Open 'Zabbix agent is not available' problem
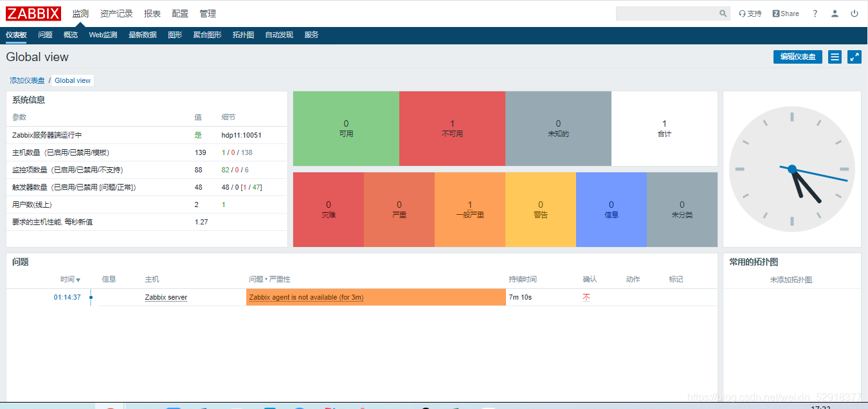868x409 pixels. pyautogui.click(x=306, y=297)
